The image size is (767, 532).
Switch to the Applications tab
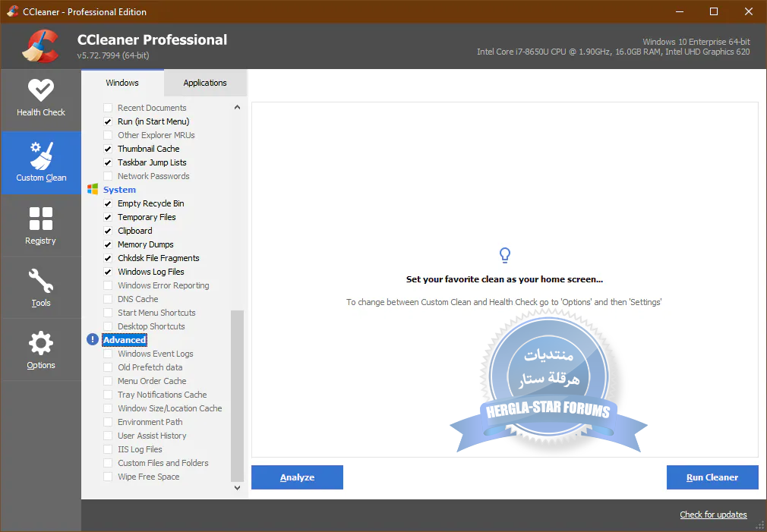click(205, 83)
